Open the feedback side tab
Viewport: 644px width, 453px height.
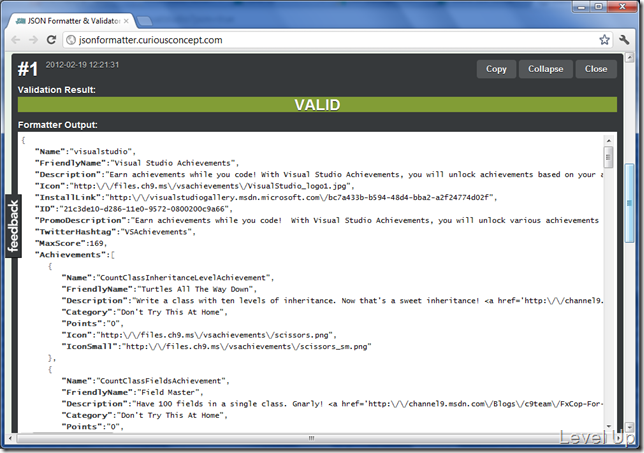point(13,226)
